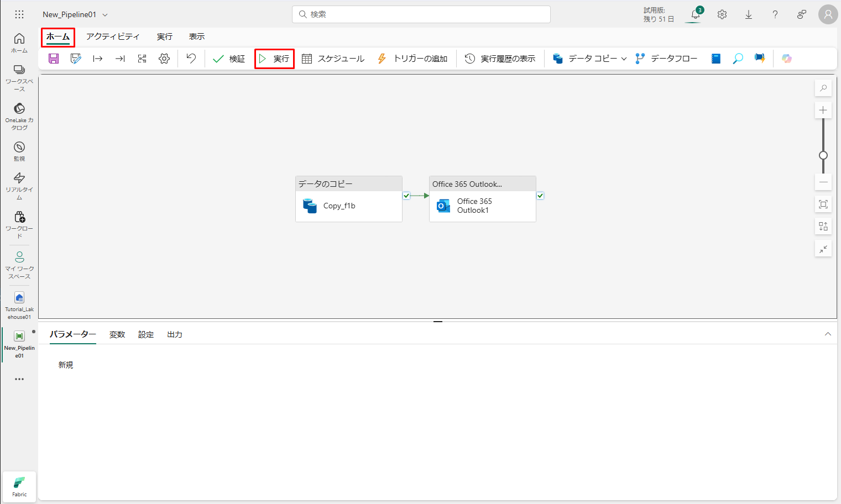Viewport: 841px width, 504px height.
Task: Switch to the 実行 ribbon tab
Action: 165,36
